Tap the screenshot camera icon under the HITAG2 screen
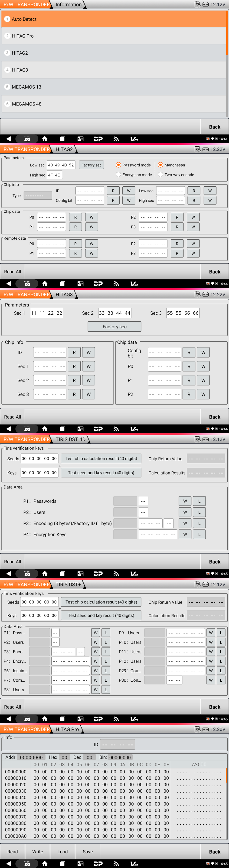Viewport: 229px width, 868px height. pyautogui.click(x=27, y=284)
